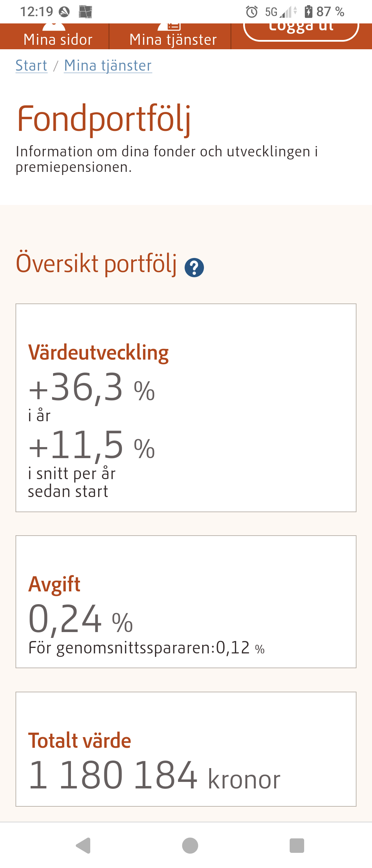Image resolution: width=372 pixels, height=868 pixels.
Task: Tap the notification icon beside do-not-disturb
Action: tap(85, 12)
